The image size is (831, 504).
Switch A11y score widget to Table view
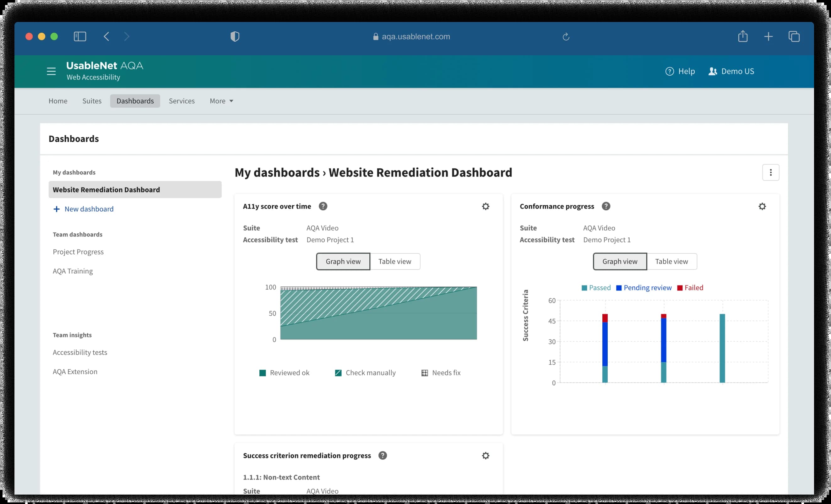395,261
